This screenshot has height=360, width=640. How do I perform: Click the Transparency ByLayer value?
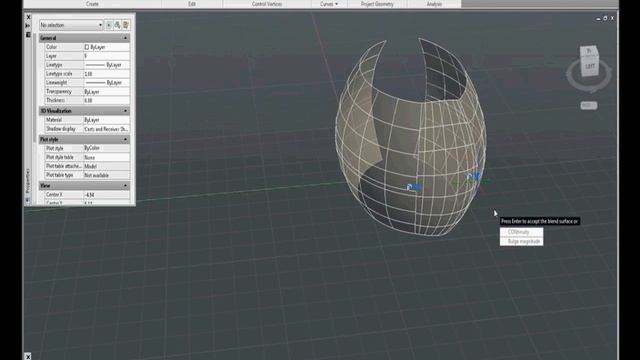pyautogui.click(x=106, y=91)
